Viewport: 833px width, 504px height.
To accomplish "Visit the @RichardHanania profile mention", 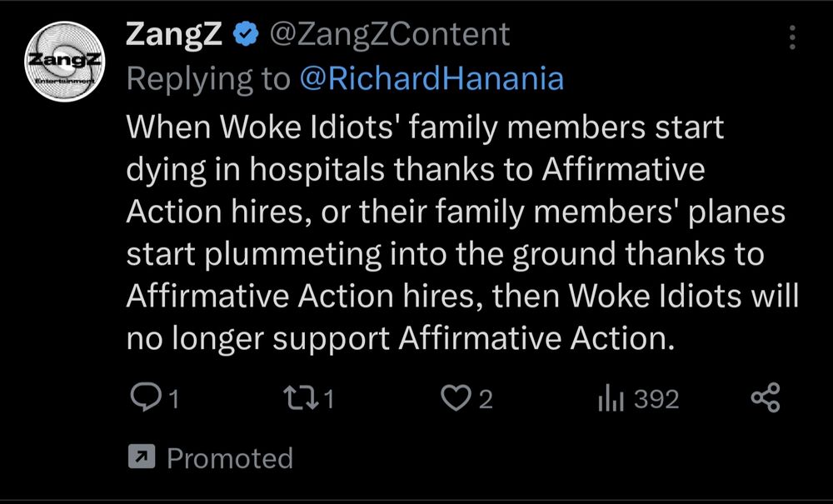I will (431, 78).
